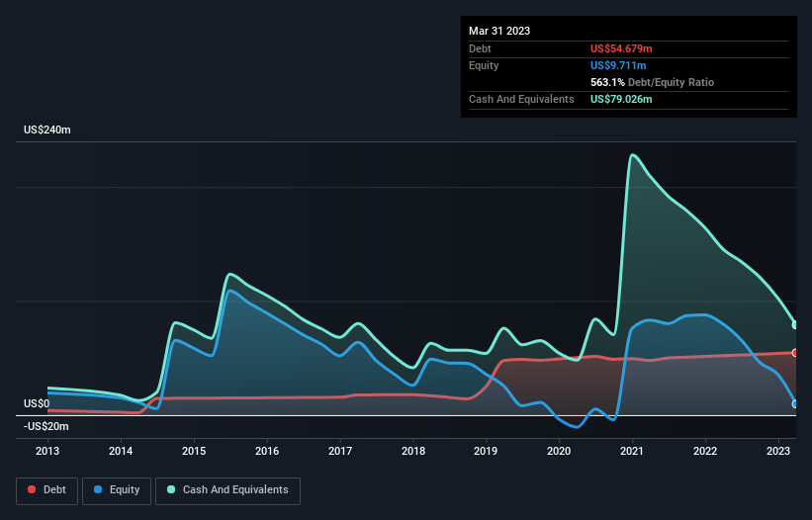Screen dimensions: 812x520
Task: Click the 2015 x-axis label
Action: coord(194,451)
